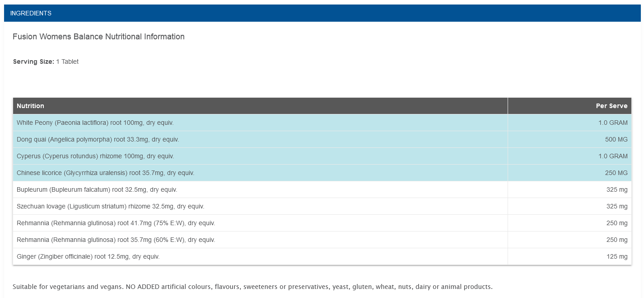This screenshot has width=644, height=298.
Task: Select the Szechuan lovage (Ligusticum striatum) ingredient name
Action: [x=110, y=206]
